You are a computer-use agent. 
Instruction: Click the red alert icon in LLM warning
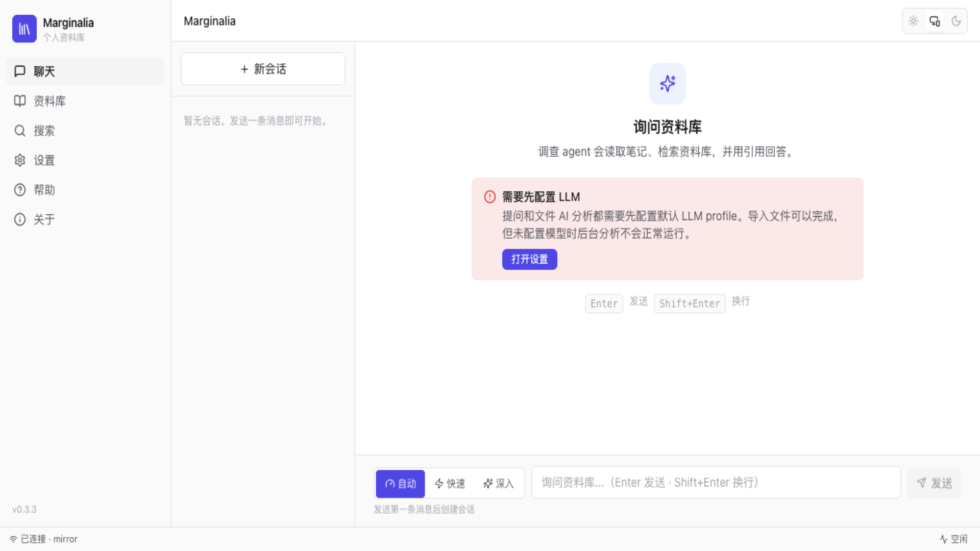pyautogui.click(x=490, y=197)
